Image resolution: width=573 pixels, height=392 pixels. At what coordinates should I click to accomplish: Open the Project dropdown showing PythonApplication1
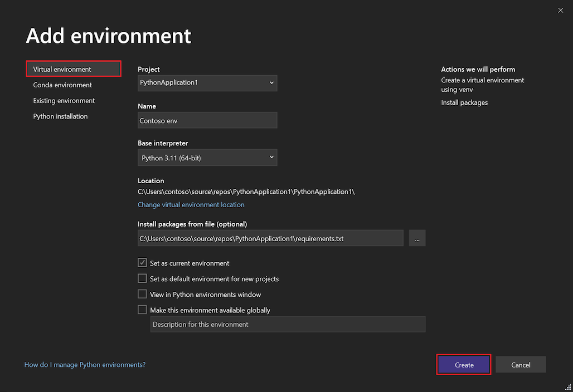[207, 82]
